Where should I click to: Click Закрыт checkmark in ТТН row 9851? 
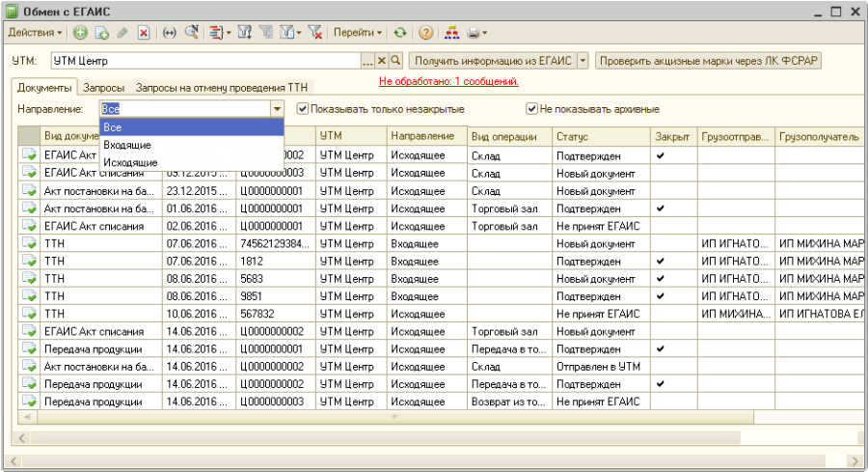(x=661, y=295)
